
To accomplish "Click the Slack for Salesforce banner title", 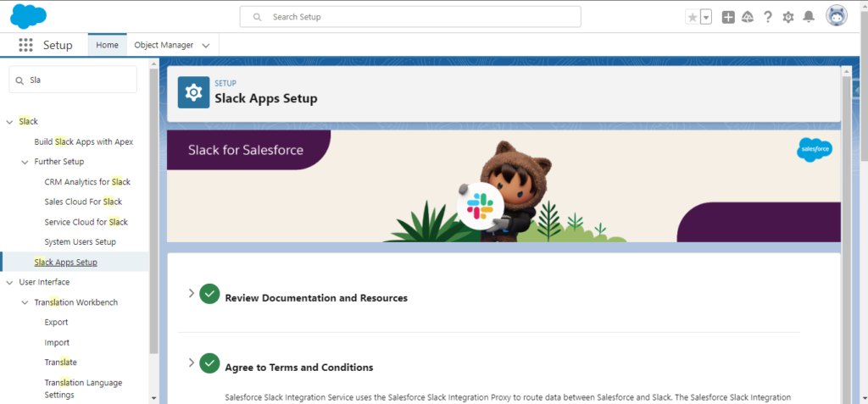I will coord(246,150).
